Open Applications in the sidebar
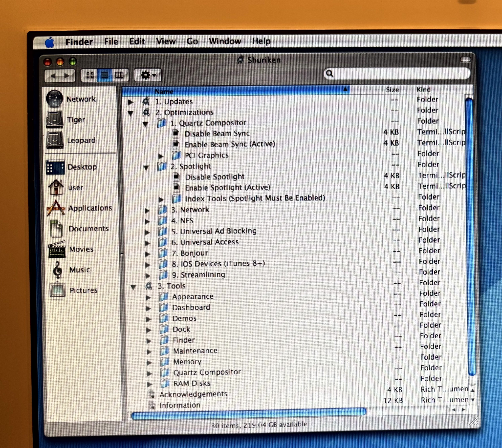Viewport: 502px width, 448px height. pos(90,208)
